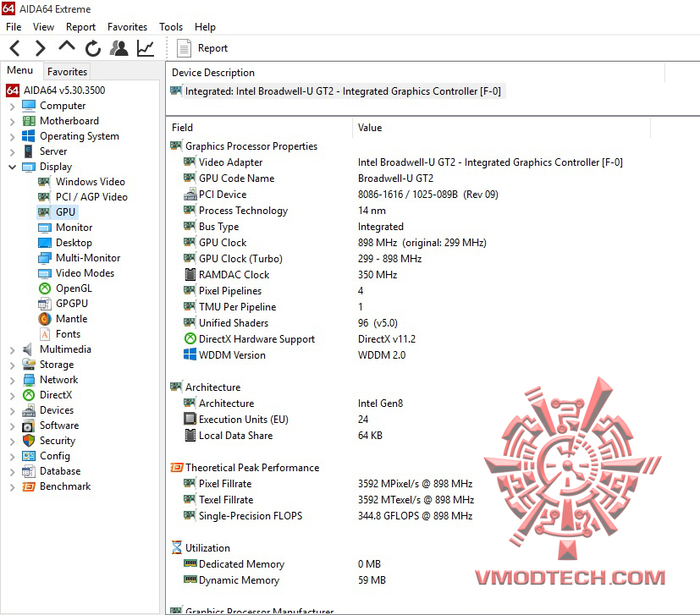This screenshot has height=615, width=700.
Task: Expand the Devices tree node
Action: [12, 410]
